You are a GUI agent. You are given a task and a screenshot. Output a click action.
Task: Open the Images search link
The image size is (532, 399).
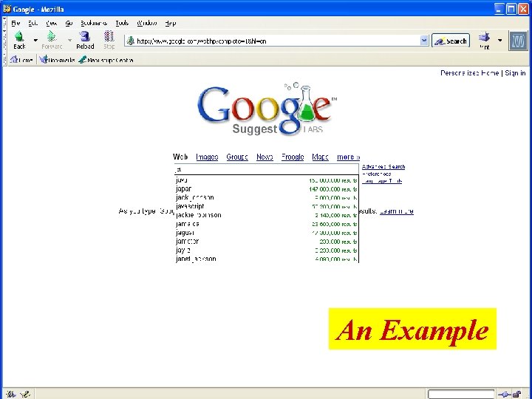(x=207, y=157)
